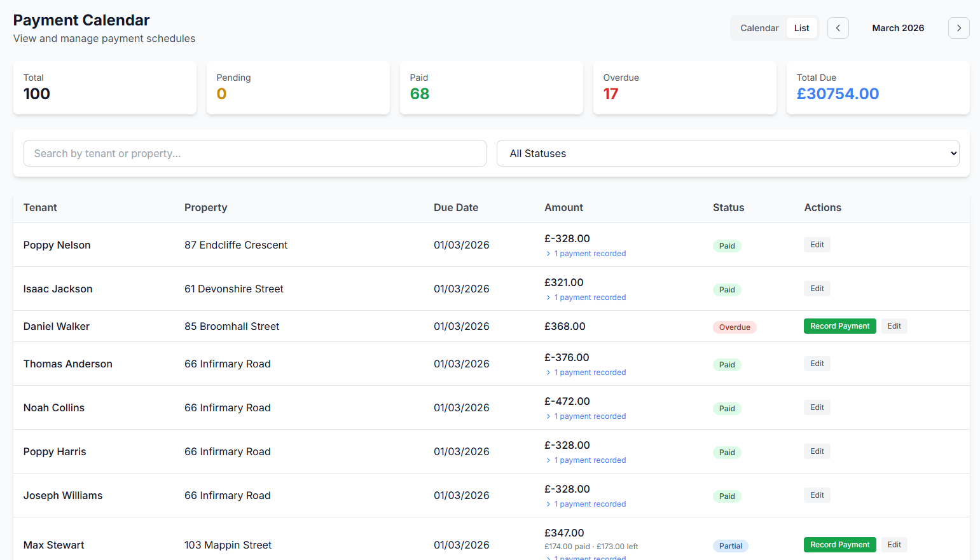The height and width of the screenshot is (560, 980).
Task: Click the March 2026 month label
Action: click(x=898, y=28)
